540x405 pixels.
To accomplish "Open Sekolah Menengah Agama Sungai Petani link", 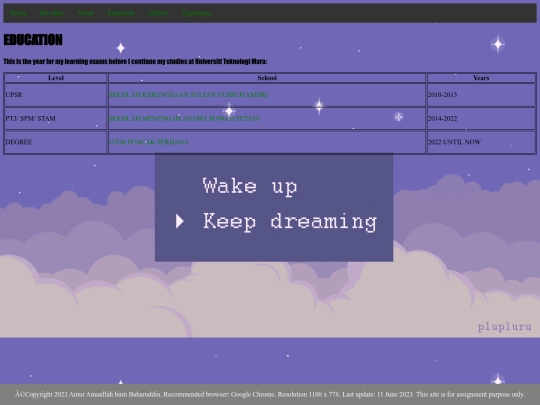I will (x=184, y=118).
